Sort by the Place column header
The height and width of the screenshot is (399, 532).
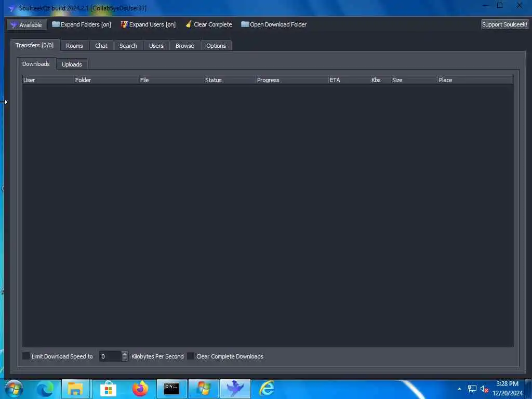(475, 80)
